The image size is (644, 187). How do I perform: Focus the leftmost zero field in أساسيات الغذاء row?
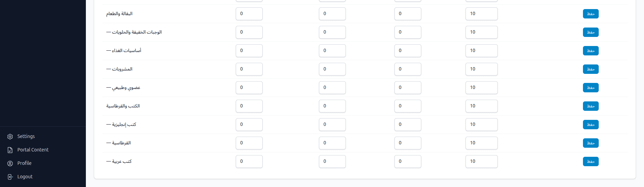click(249, 51)
